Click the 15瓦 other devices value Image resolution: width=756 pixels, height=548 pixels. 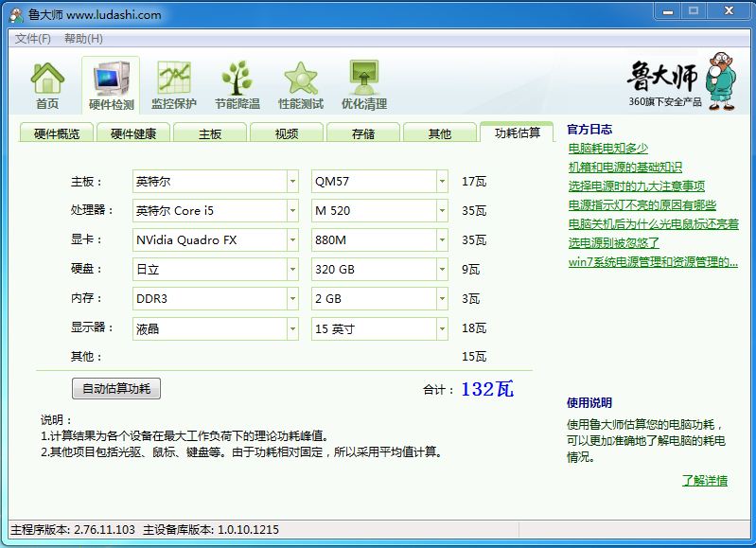tap(474, 357)
